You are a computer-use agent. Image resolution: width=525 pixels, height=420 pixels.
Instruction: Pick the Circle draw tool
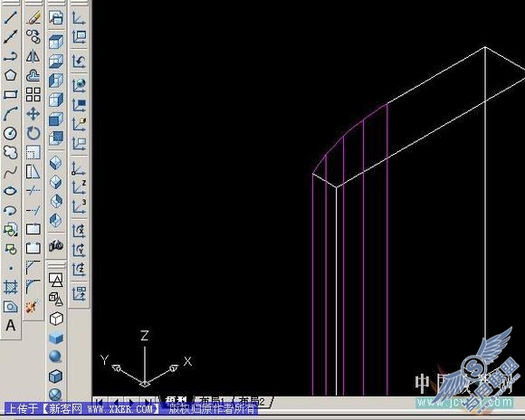(10, 133)
